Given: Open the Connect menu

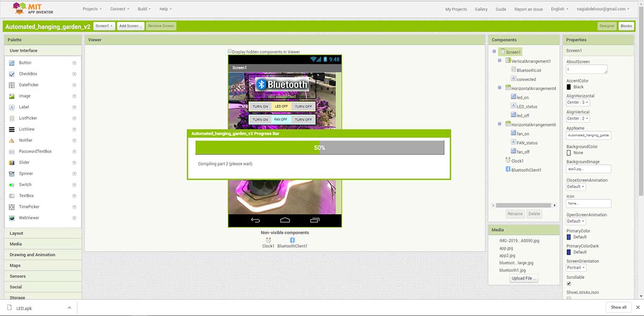Looking at the screenshot, I should [x=120, y=9].
